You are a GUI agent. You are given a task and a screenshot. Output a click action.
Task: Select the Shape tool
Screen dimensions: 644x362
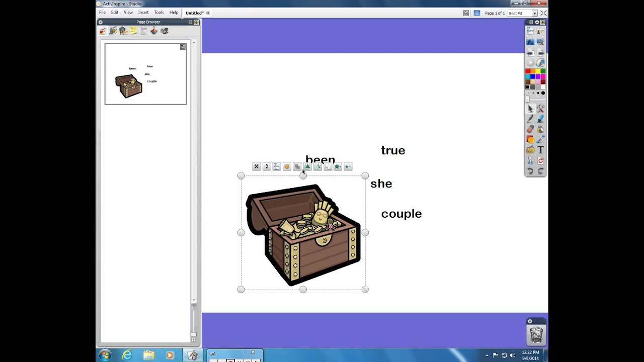tap(530, 140)
